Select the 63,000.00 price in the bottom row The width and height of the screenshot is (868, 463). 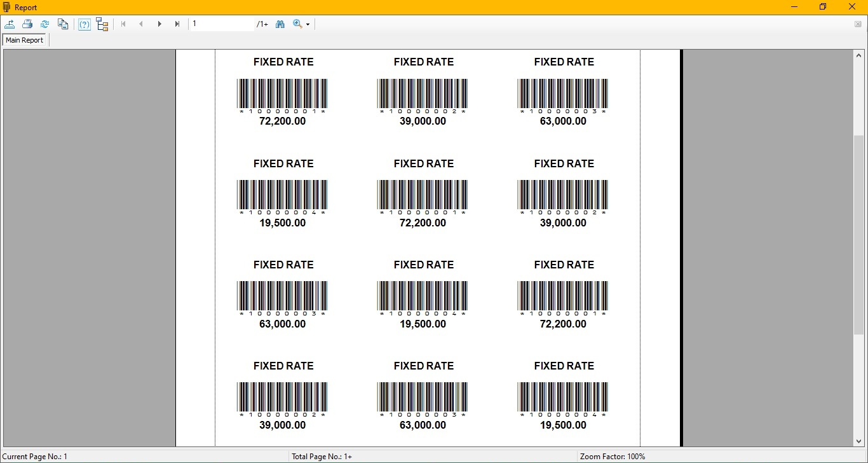click(423, 425)
